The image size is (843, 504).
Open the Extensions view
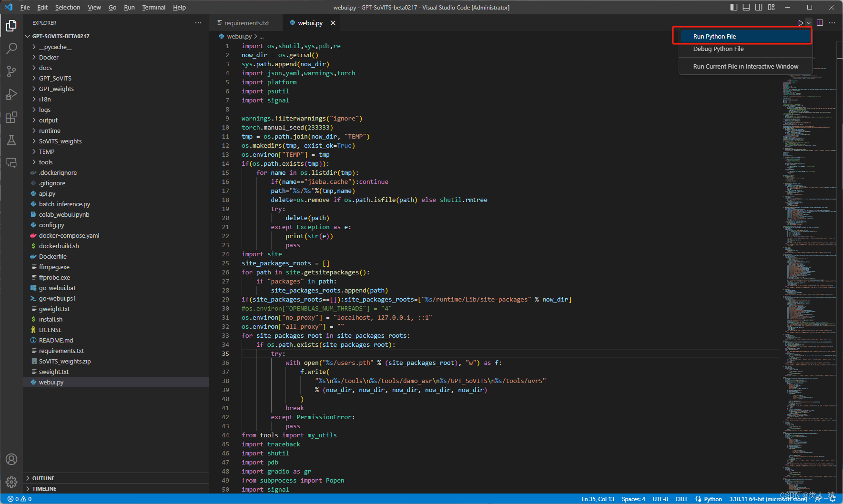pyautogui.click(x=11, y=117)
